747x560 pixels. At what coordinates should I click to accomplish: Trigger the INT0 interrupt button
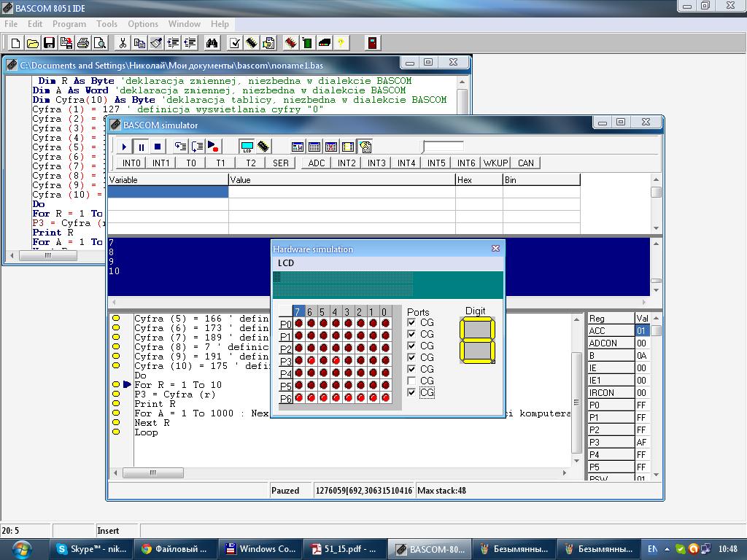[131, 163]
